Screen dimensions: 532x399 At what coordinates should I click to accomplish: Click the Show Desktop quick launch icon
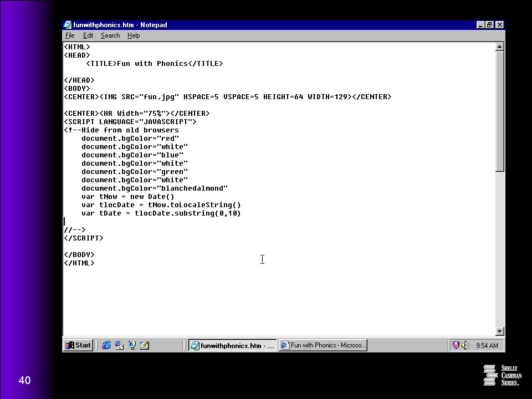(132, 345)
